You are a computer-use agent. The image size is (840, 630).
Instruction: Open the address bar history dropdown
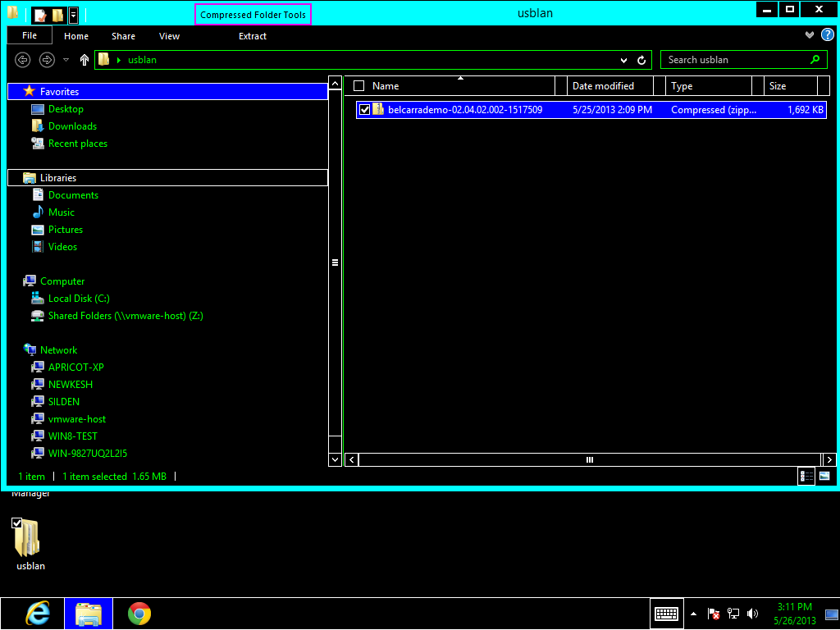623,60
